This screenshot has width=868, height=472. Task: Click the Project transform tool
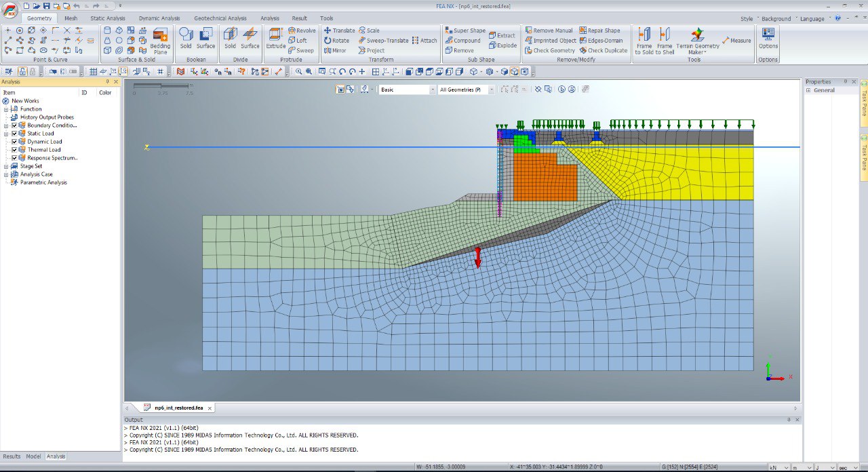point(372,51)
